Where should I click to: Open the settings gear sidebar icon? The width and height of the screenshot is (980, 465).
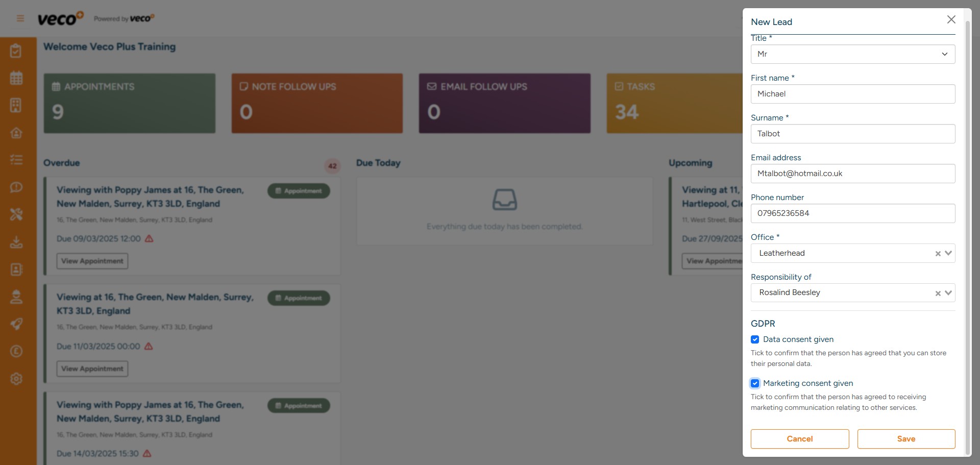tap(16, 379)
